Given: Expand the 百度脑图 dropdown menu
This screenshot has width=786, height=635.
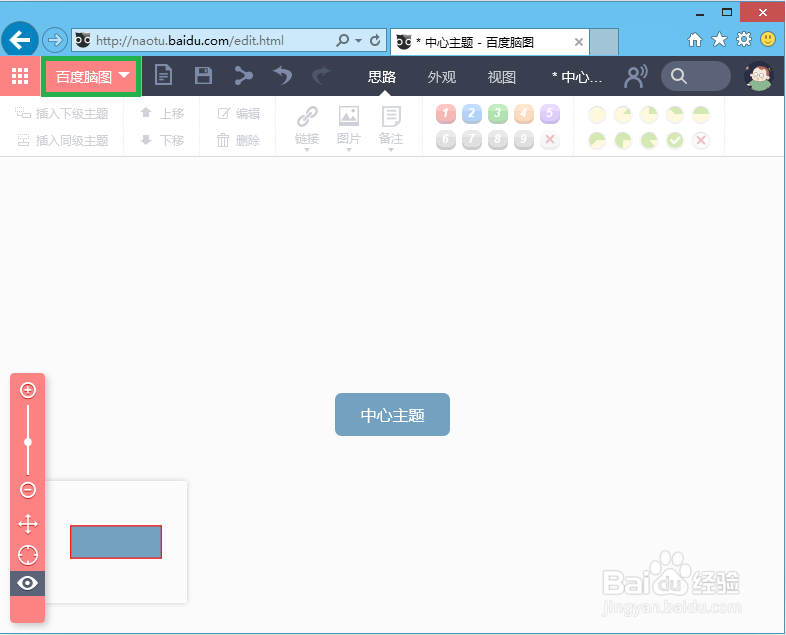Looking at the screenshot, I should click(91, 77).
